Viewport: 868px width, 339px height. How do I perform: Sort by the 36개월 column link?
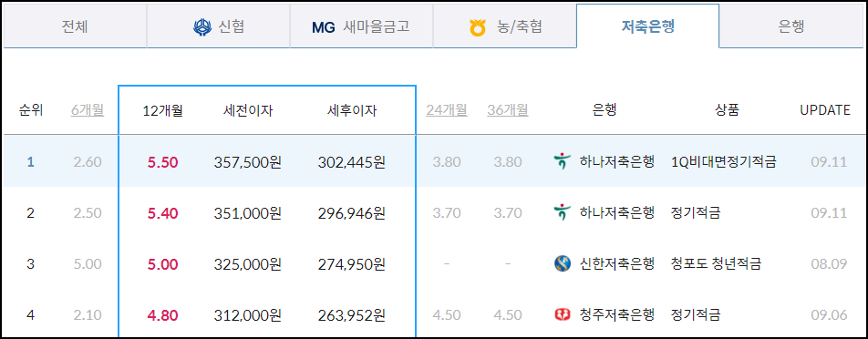click(x=508, y=110)
